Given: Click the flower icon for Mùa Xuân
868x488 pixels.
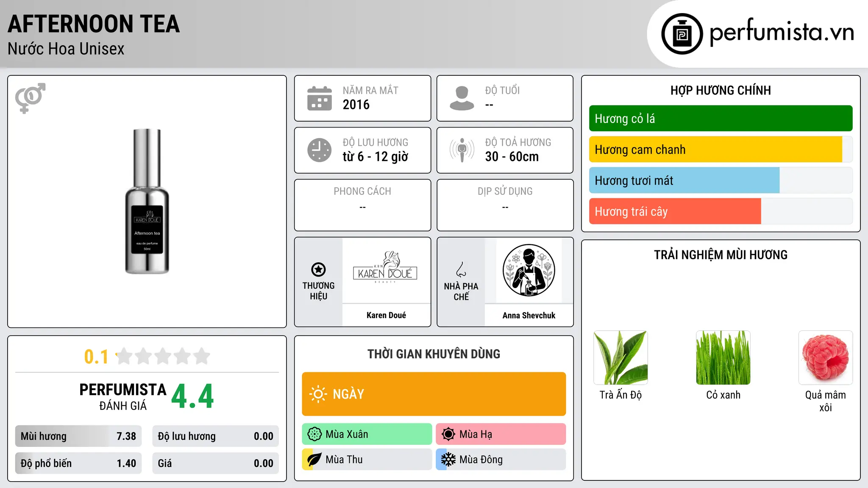Looking at the screenshot, I should (314, 434).
